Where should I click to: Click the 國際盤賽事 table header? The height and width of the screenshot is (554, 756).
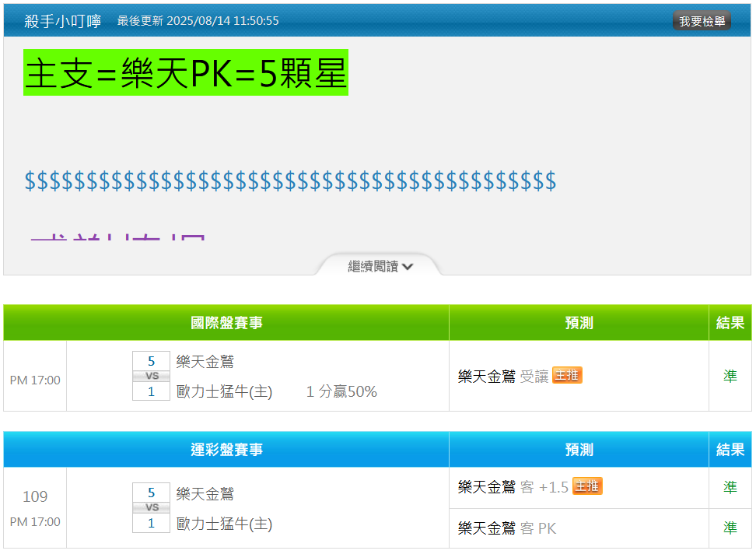[226, 323]
